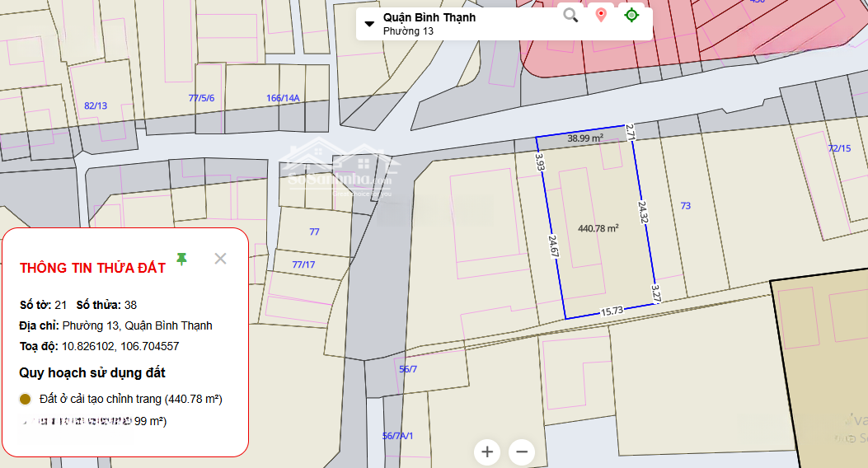This screenshot has width=868, height=468.
Task: Pin the parcel info panel with green pushpin
Action: 182,259
